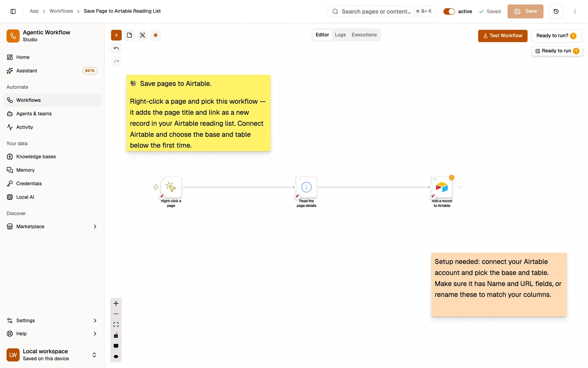Screen dimensions: 588x368
Task: Open the three-dot more options menu
Action: (x=575, y=11)
